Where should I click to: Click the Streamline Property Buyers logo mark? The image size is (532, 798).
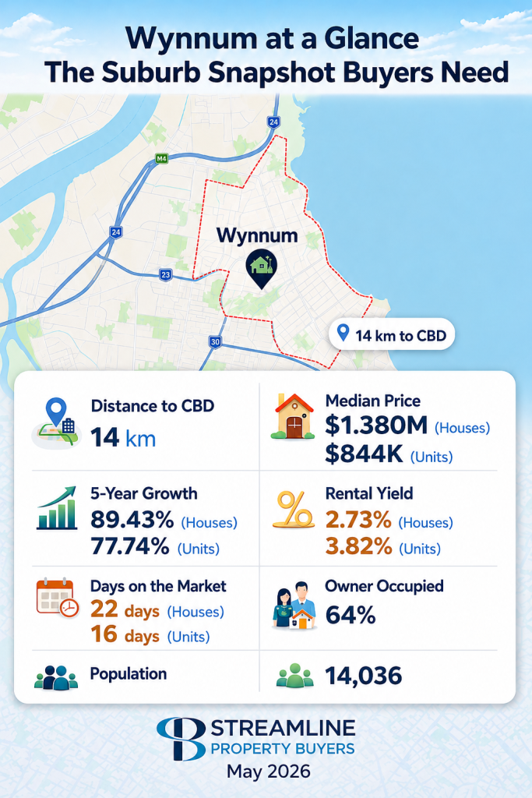point(181,739)
